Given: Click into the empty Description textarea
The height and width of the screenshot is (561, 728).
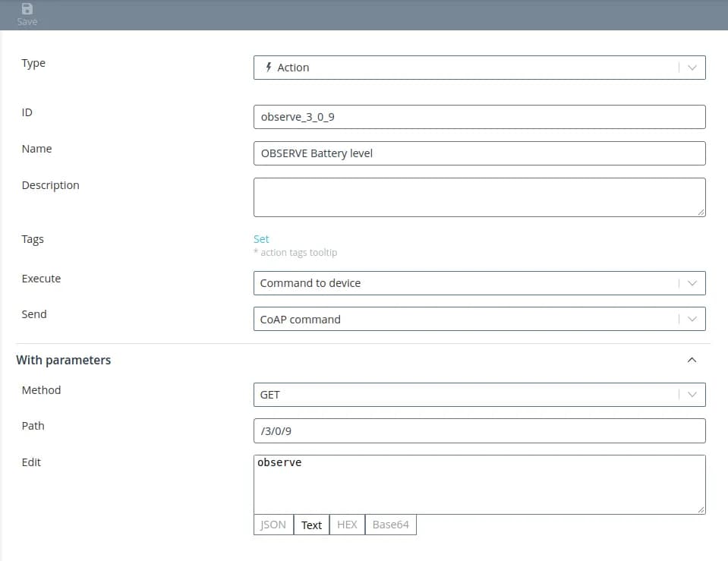Looking at the screenshot, I should (x=478, y=197).
